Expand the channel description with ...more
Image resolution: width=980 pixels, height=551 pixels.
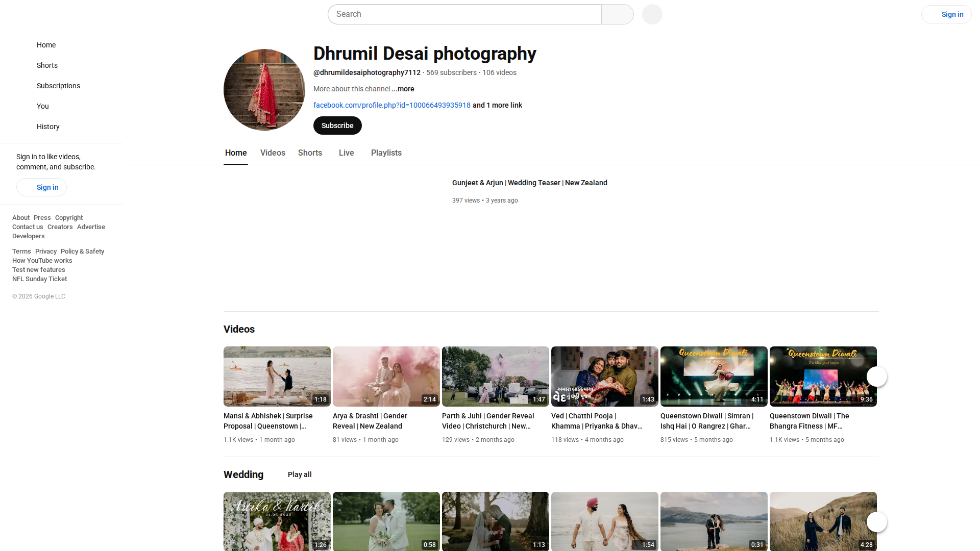point(403,89)
